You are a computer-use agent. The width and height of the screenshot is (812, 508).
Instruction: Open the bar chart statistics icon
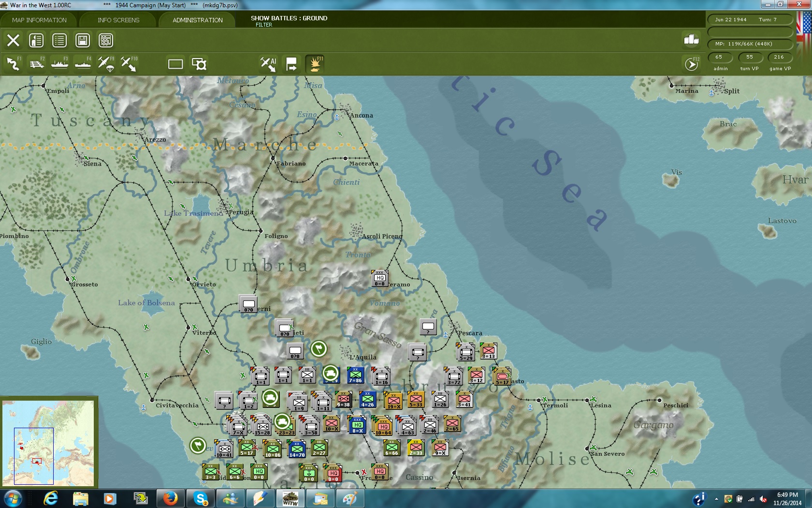tap(691, 40)
